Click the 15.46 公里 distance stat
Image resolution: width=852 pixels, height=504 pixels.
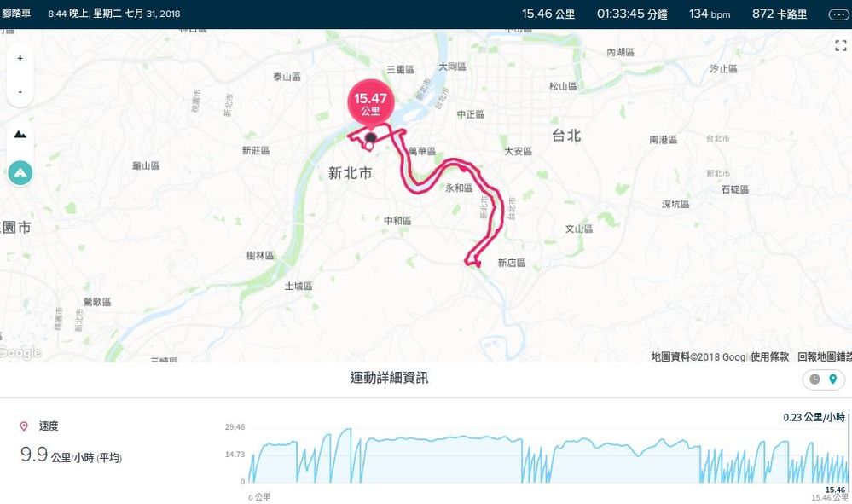pos(548,14)
